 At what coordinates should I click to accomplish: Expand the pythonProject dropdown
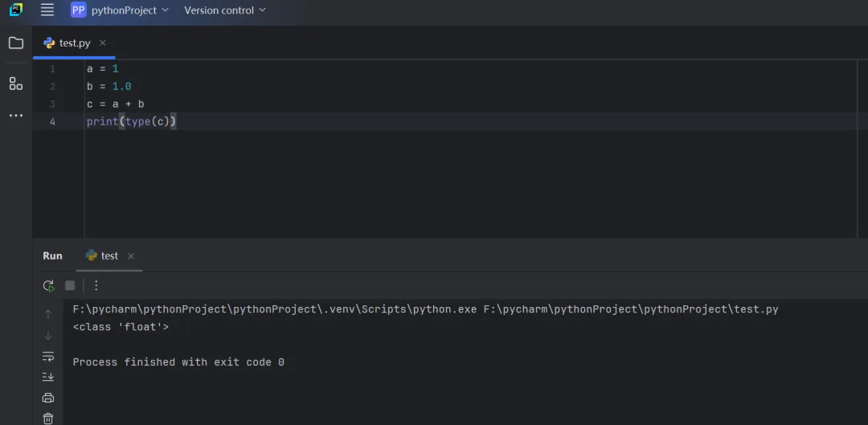point(121,10)
